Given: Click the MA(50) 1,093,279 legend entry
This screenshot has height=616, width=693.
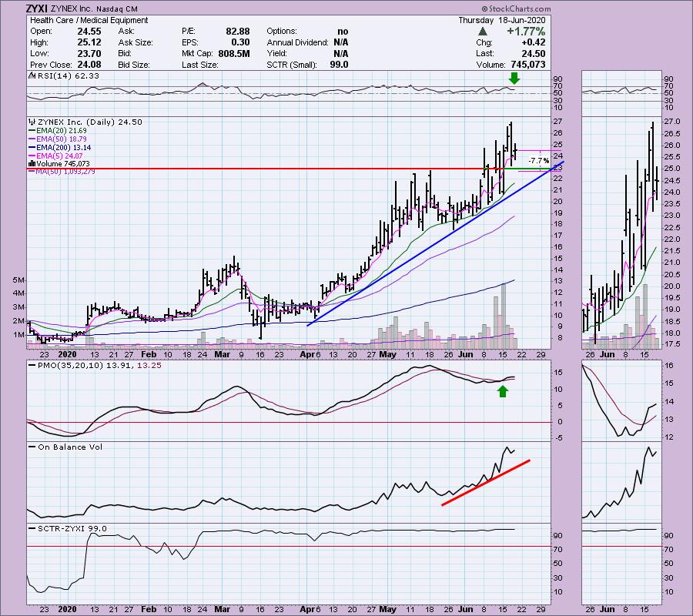Looking at the screenshot, I should click(x=65, y=172).
